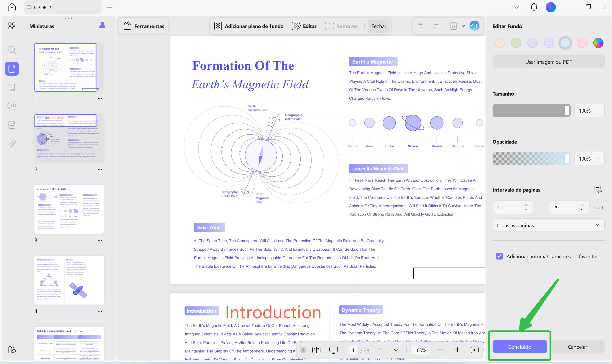Open slideshow presentation mode icon
The width and height of the screenshot is (612, 364).
[x=333, y=350]
